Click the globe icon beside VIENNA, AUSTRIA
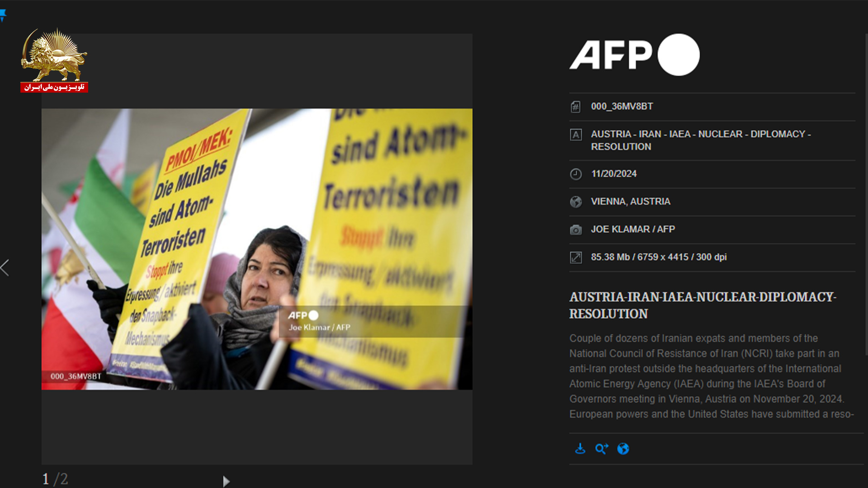868x488 pixels. tap(576, 202)
